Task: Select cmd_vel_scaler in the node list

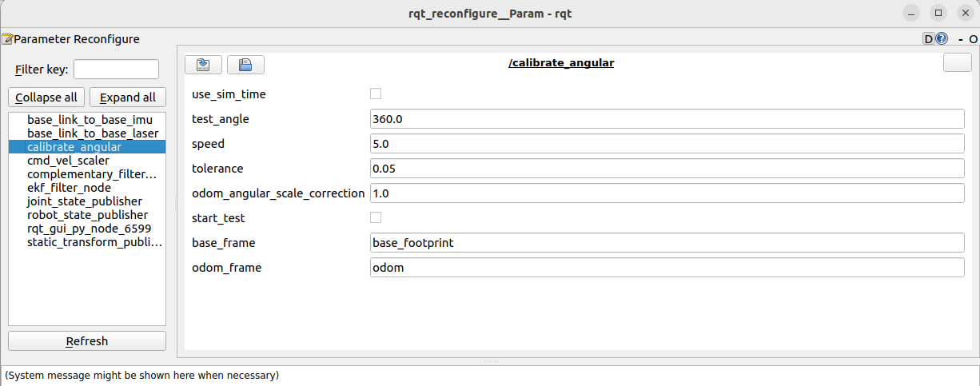Action: coord(68,161)
